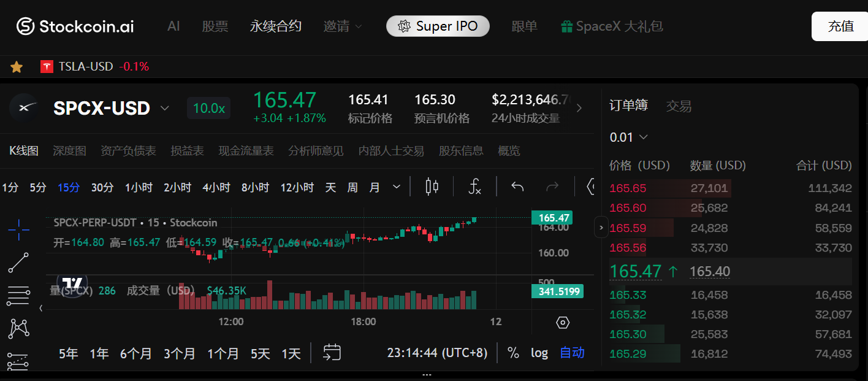868x381 pixels.
Task: Click the Tesla logo next to TSLA-USD
Action: 47,67
